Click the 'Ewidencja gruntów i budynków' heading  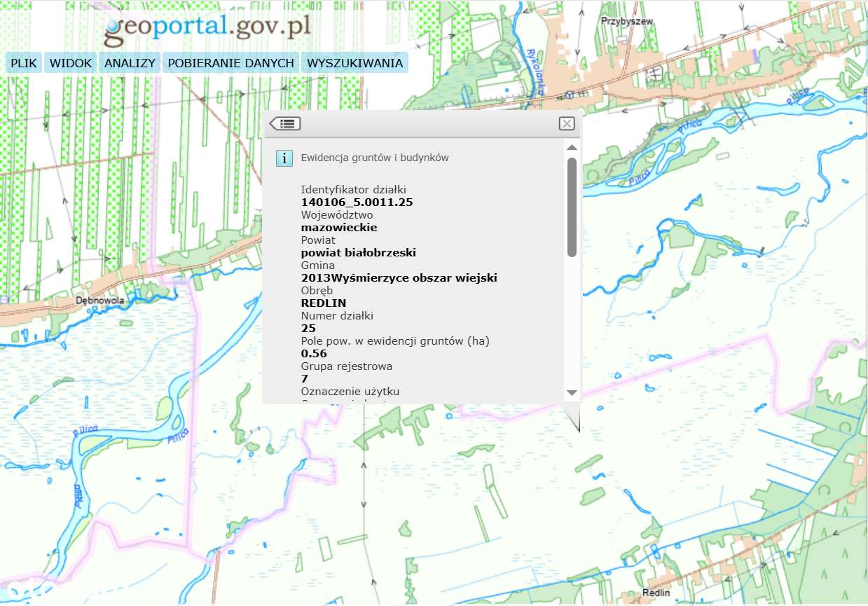[x=375, y=158]
